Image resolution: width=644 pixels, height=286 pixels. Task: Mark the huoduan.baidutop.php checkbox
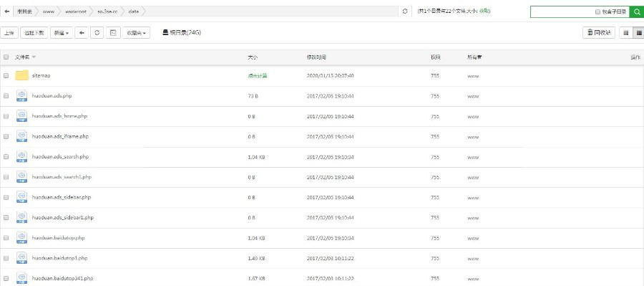pos(6,238)
